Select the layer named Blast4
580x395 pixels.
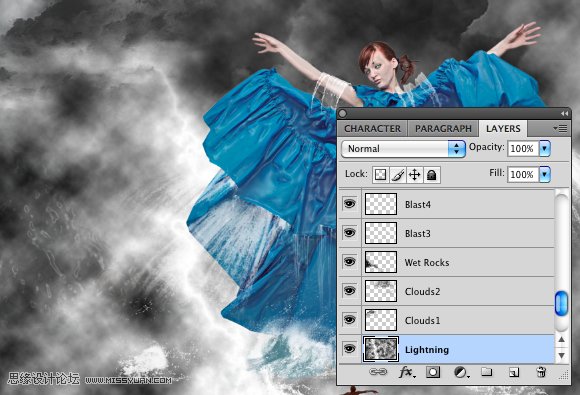tap(418, 205)
